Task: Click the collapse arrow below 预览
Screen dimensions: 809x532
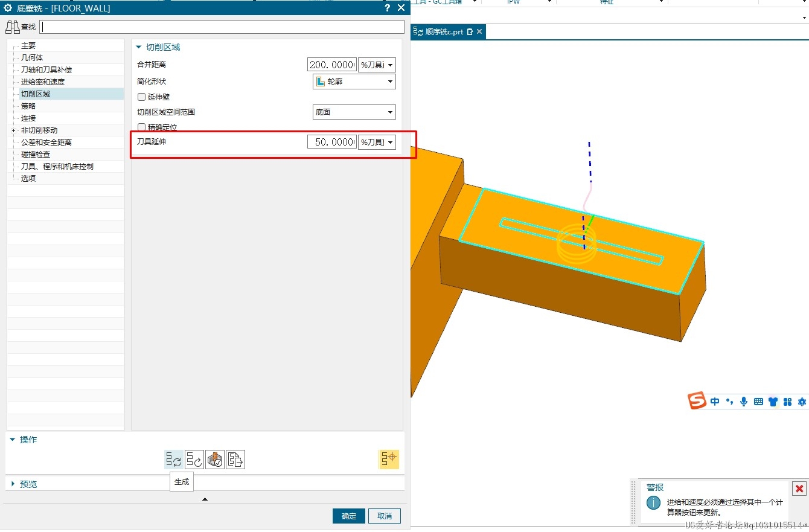Action: (205, 499)
